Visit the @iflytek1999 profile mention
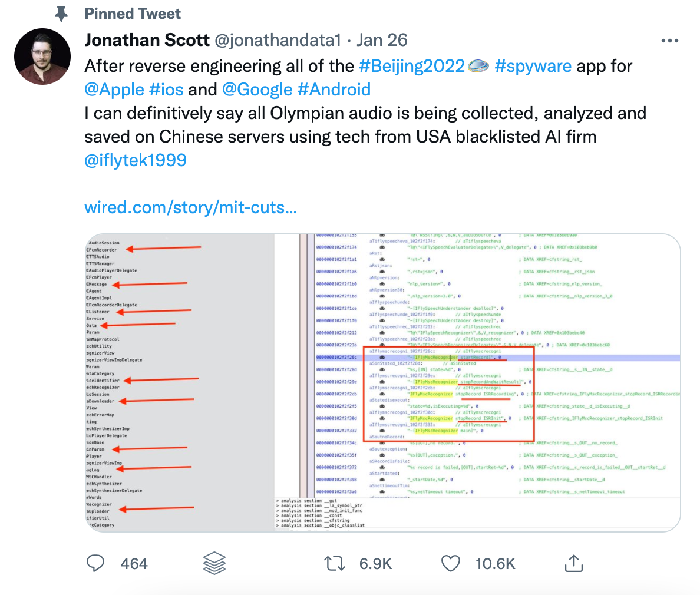Viewport: 700px width, 595px height. point(135,160)
